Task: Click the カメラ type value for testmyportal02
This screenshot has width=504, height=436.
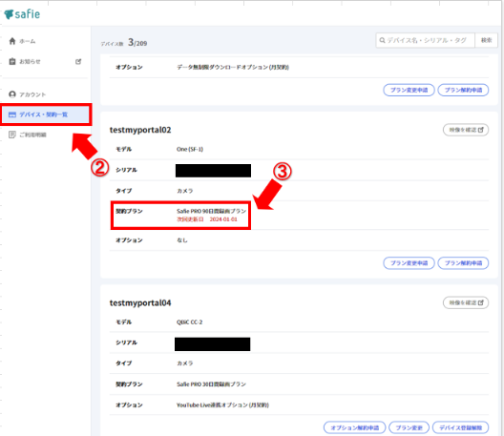Action: point(185,191)
